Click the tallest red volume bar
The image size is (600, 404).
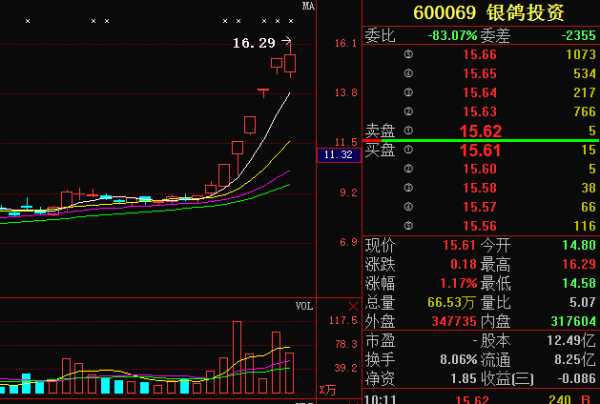[x=237, y=357]
